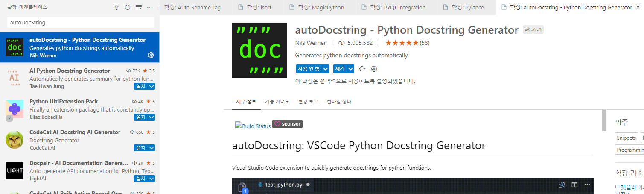The image size is (644, 194).
Task: Click the Programming category tag
Action: pyautogui.click(x=629, y=150)
